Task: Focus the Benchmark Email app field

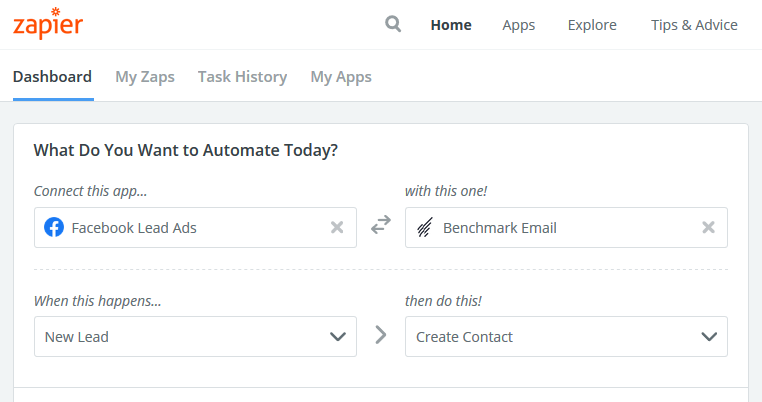Action: tap(560, 228)
